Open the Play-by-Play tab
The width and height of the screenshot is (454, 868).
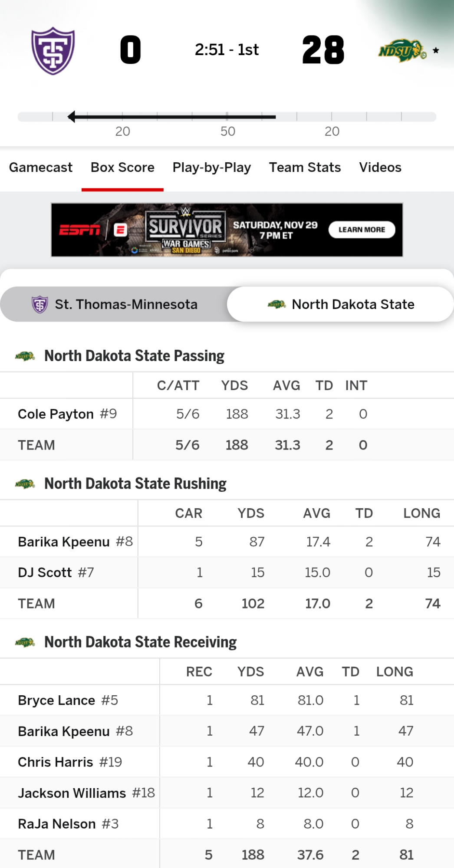[212, 168]
